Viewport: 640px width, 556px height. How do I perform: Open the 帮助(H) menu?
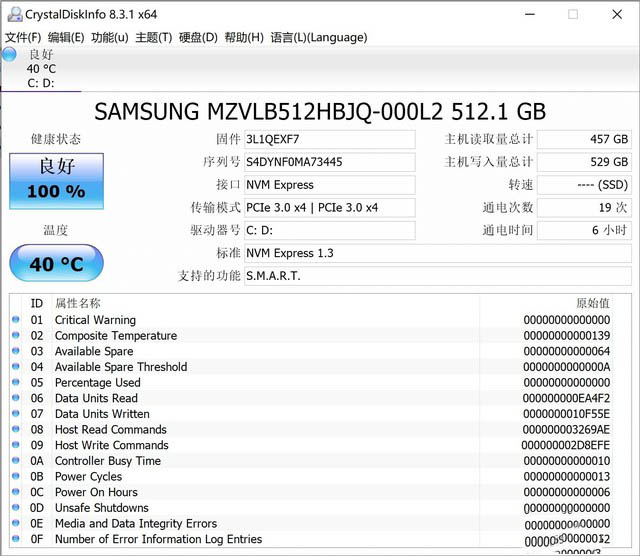click(x=244, y=38)
